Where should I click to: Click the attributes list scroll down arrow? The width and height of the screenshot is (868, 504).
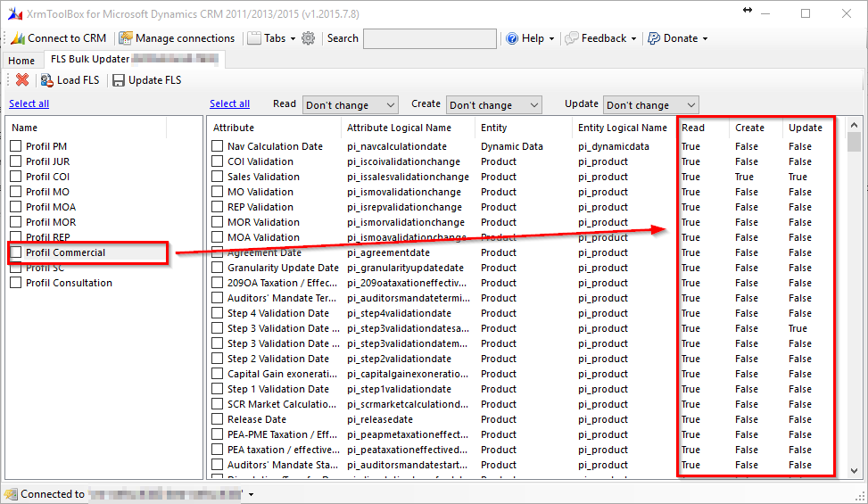point(854,471)
